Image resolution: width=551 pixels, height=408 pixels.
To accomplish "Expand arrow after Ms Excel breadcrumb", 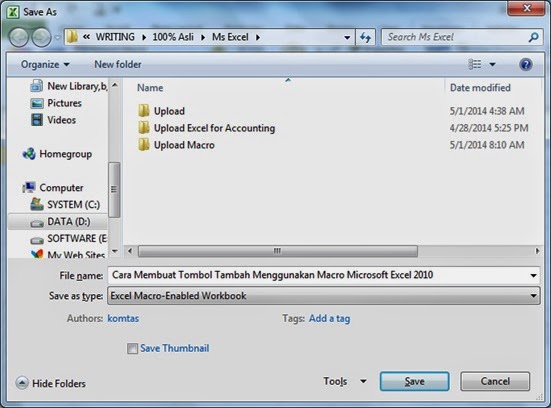I will click(258, 37).
